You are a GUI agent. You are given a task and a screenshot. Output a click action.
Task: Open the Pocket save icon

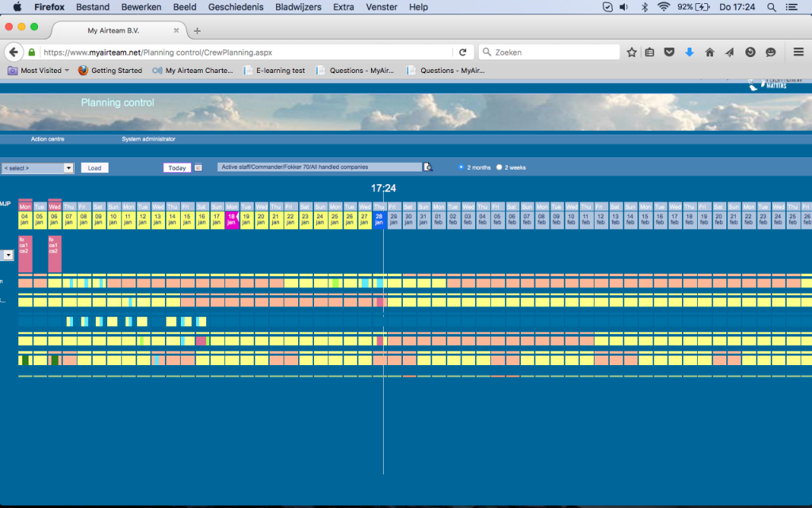669,52
